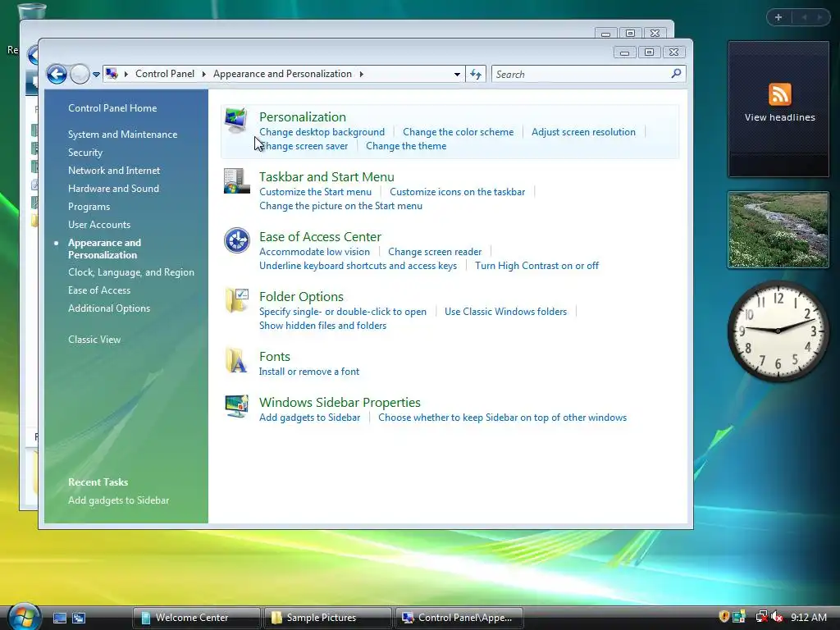
Task: Open Clock, Language, and Region category
Action: coord(131,272)
